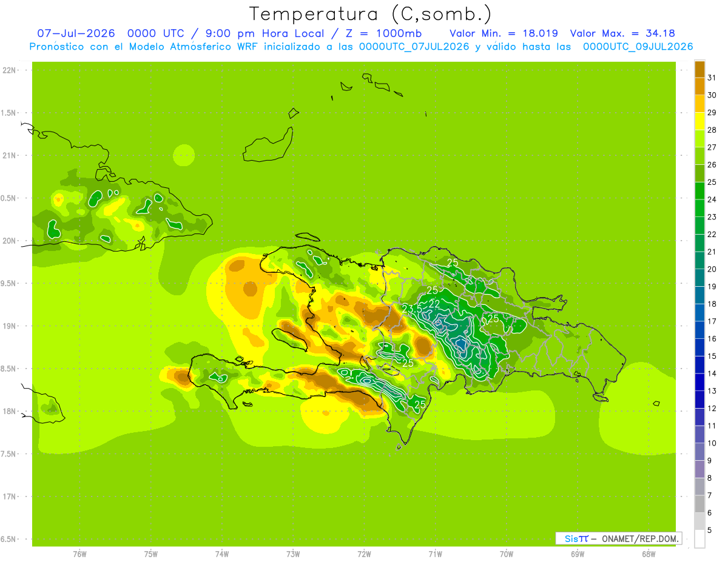Click the legend value "5" on the color scale
Screen dimensions: 728x562
click(x=710, y=530)
